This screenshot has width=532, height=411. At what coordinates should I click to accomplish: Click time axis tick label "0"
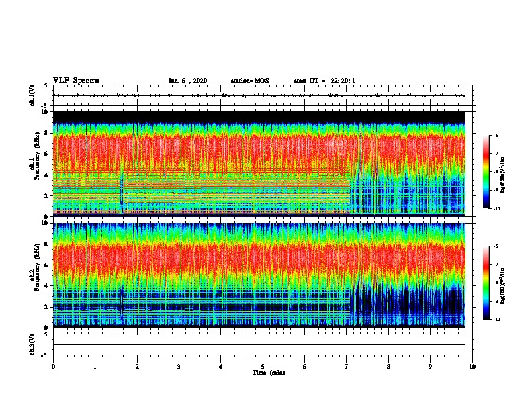point(53,367)
